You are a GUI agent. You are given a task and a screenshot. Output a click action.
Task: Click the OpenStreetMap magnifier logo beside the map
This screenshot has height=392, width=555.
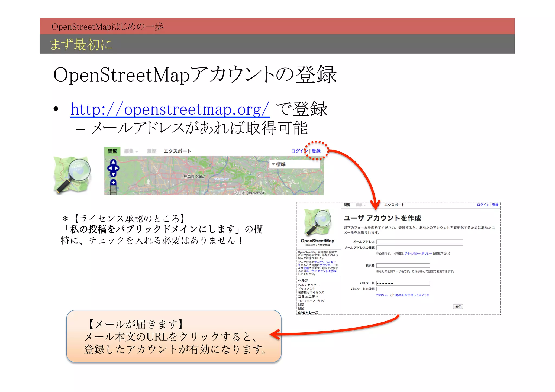click(72, 175)
